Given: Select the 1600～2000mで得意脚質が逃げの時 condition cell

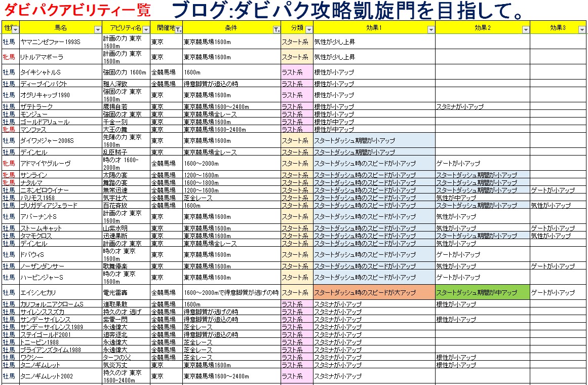Looking at the screenshot, I should 232,292.
